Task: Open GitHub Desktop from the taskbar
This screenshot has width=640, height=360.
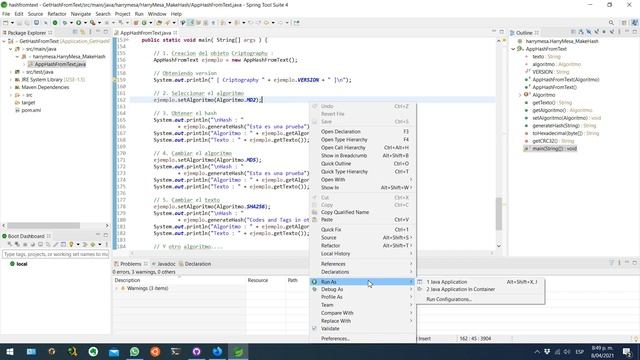Action: click(196, 351)
